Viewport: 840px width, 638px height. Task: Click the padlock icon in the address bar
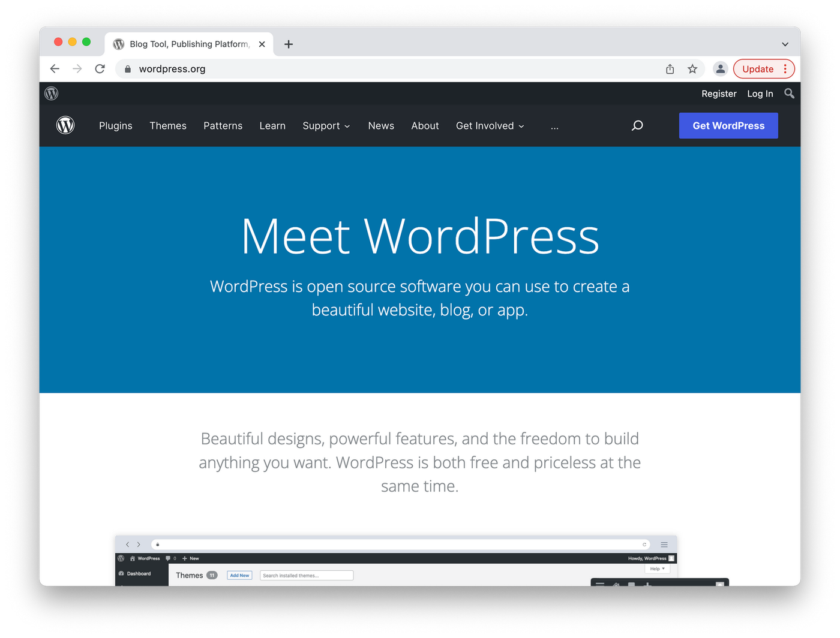click(x=127, y=68)
